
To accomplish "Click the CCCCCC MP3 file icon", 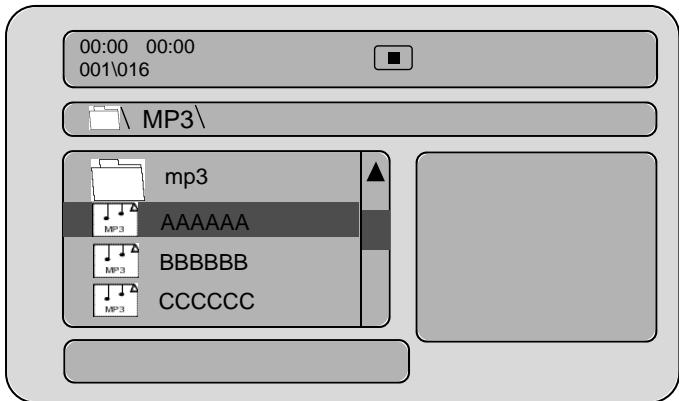I will pos(116,300).
